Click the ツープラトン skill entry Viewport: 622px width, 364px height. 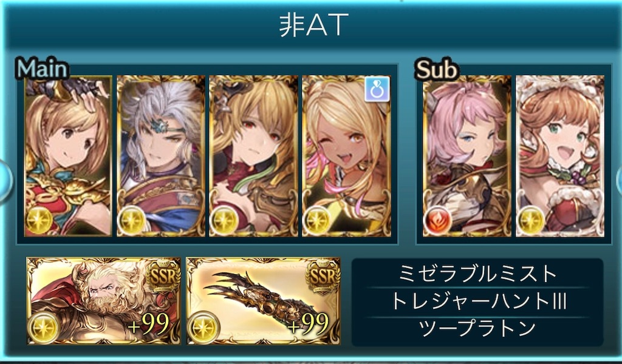point(477,328)
